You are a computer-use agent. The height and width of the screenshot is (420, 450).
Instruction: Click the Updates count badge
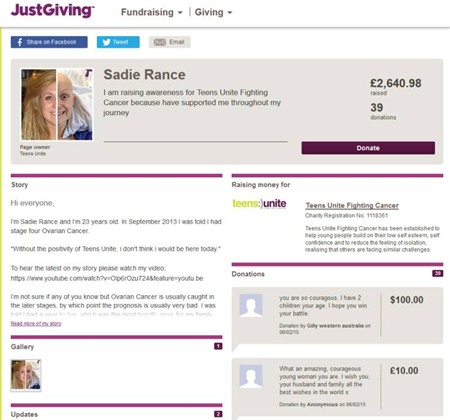click(x=218, y=414)
